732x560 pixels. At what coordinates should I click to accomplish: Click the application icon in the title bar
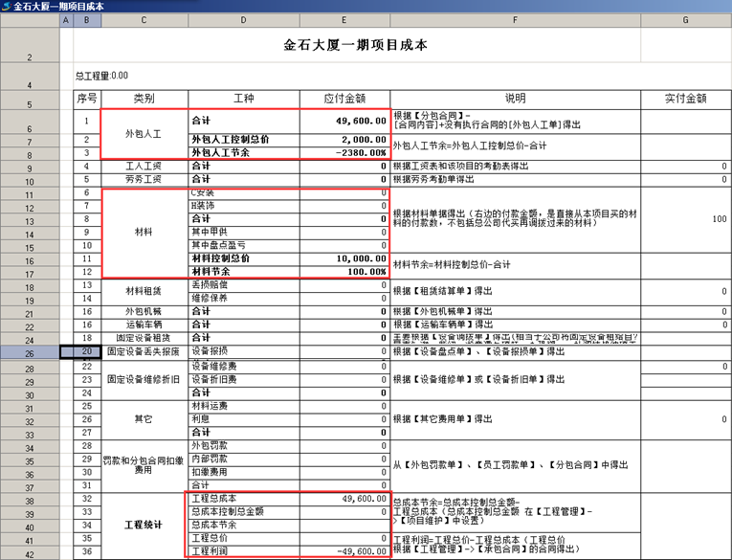(x=7, y=7)
